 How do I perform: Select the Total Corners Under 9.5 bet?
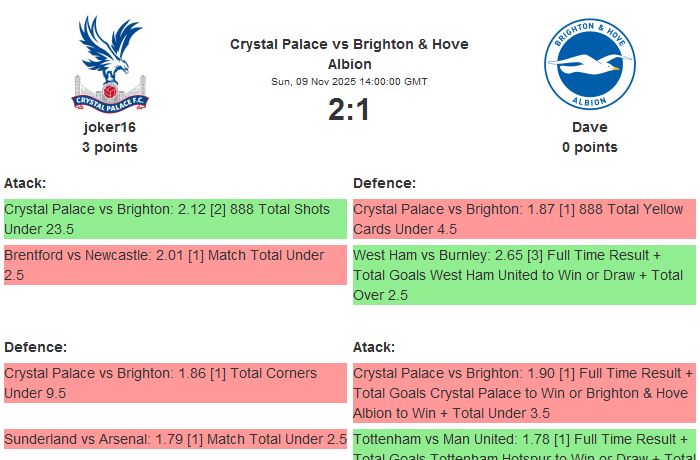(x=175, y=383)
